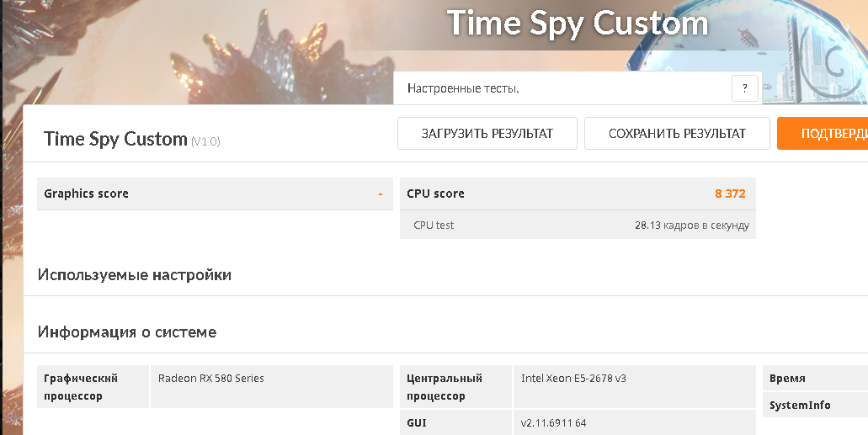Click 28.13 кадров в секунду value
Screen dimensions: 868x435
(x=692, y=225)
